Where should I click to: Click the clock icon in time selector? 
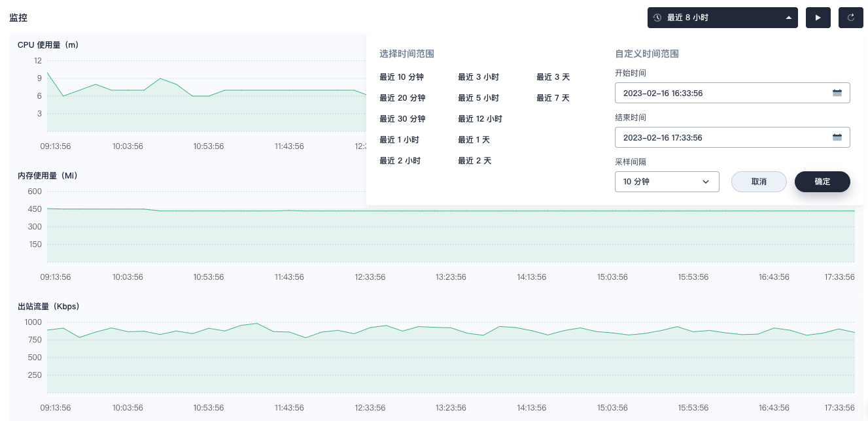pos(657,18)
